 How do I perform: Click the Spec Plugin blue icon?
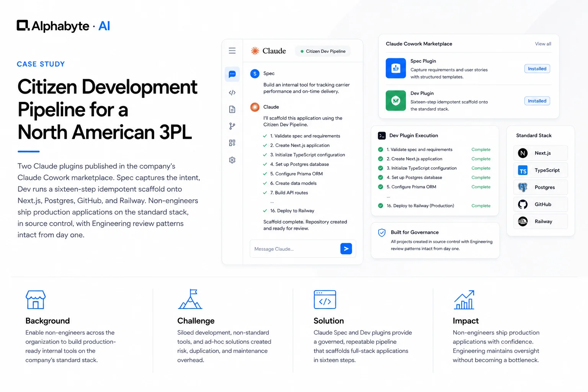(x=396, y=68)
